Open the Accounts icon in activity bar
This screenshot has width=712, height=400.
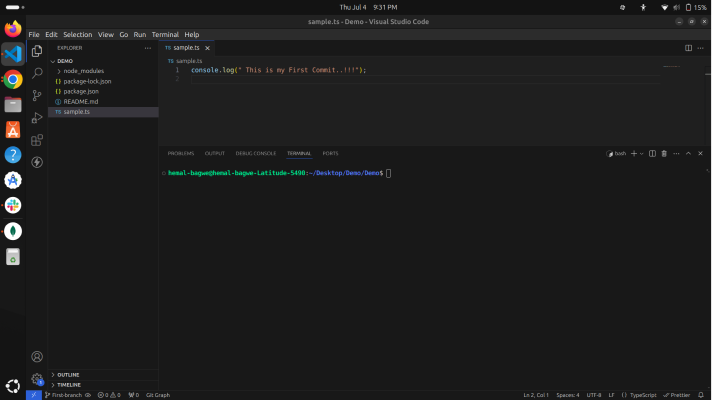tap(37, 357)
